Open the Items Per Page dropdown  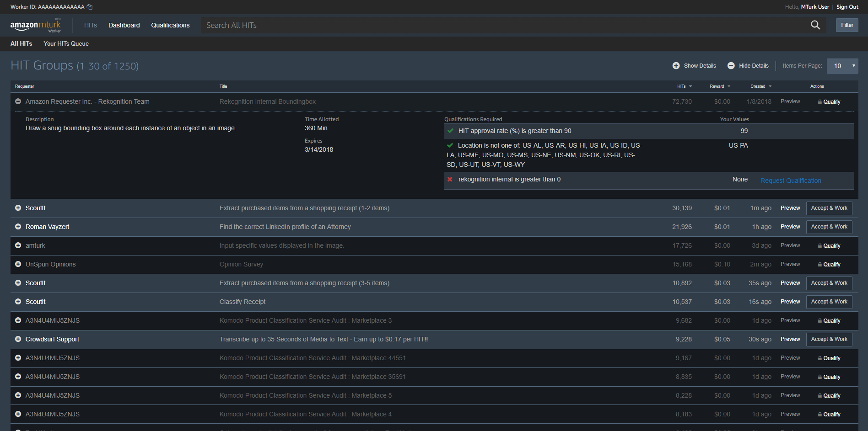842,65
